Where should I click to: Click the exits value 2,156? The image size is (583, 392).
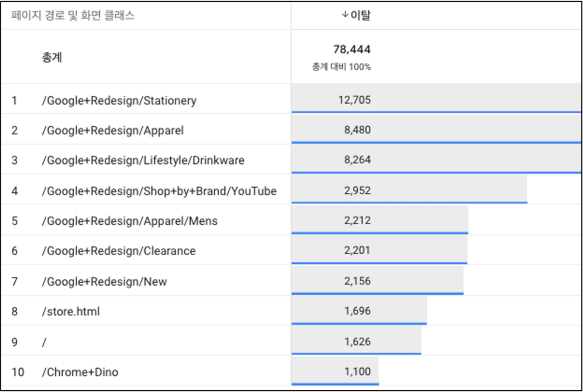[x=358, y=281]
